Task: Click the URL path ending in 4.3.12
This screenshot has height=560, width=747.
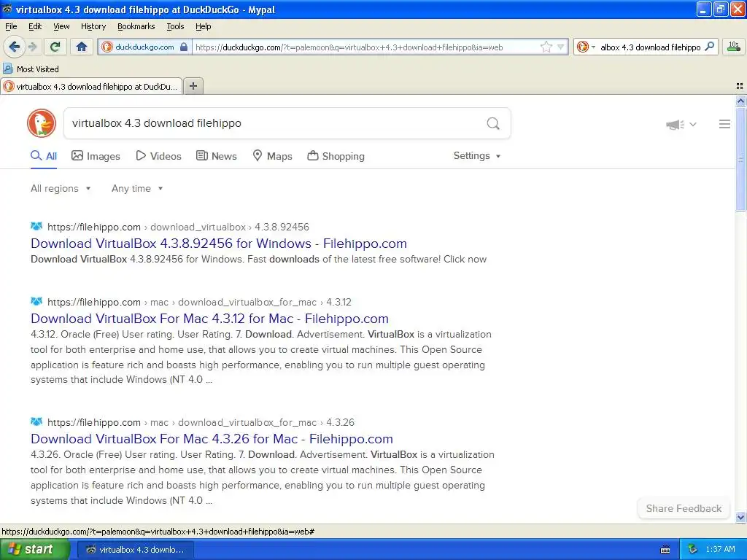Action: point(199,303)
